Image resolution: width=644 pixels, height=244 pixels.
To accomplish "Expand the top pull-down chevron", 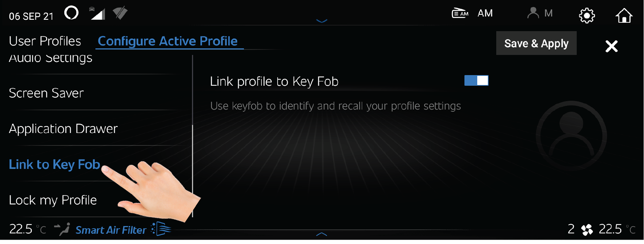I will [321, 21].
